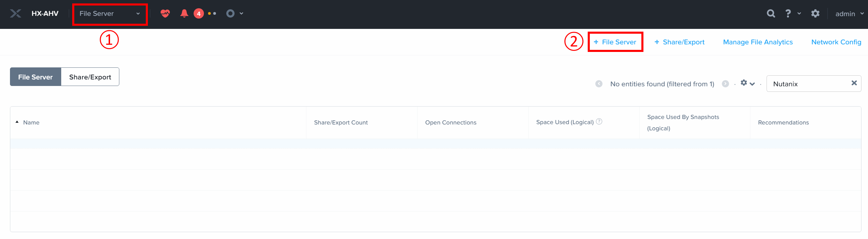Open Manage File Analytics
This screenshot has width=868, height=239.
pyautogui.click(x=758, y=42)
